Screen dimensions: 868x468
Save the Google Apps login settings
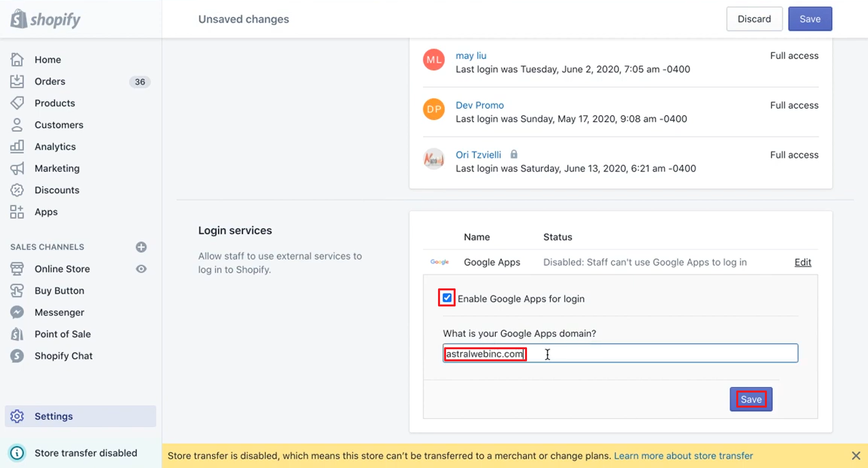pos(751,399)
